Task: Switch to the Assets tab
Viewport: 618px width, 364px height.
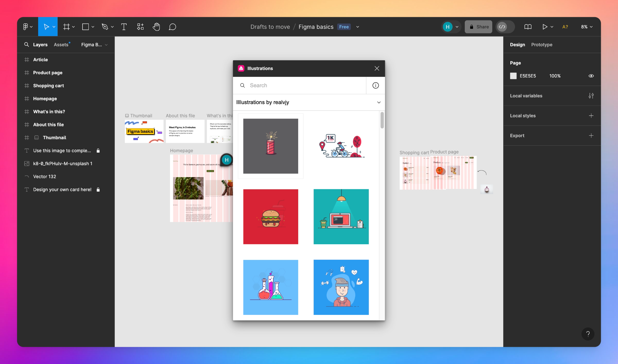Action: (x=61, y=45)
